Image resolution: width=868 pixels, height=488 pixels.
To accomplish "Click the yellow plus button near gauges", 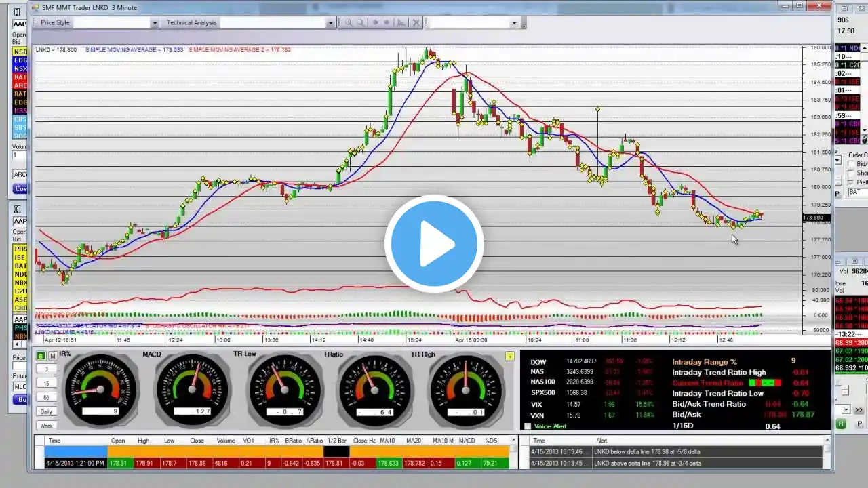I will (510, 356).
